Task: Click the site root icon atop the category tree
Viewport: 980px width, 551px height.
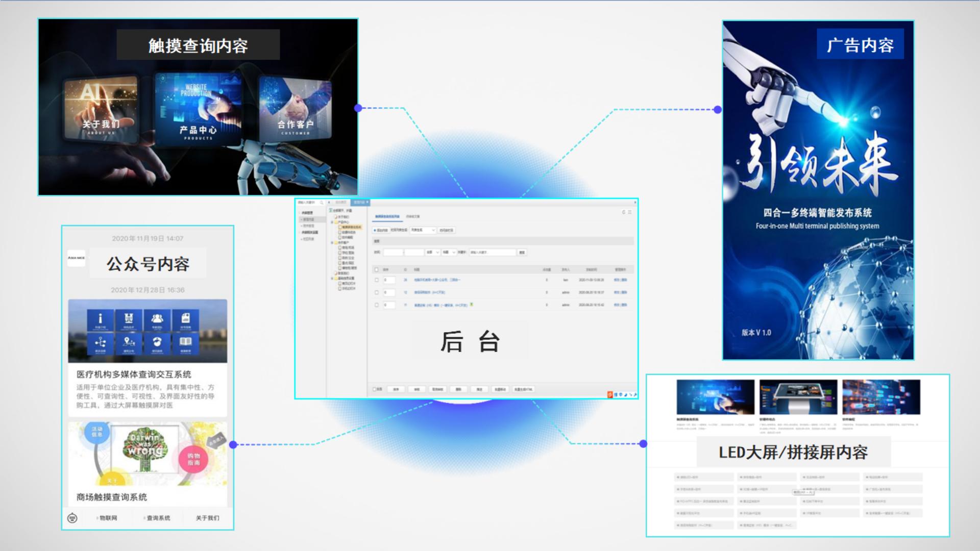Action: (331, 210)
